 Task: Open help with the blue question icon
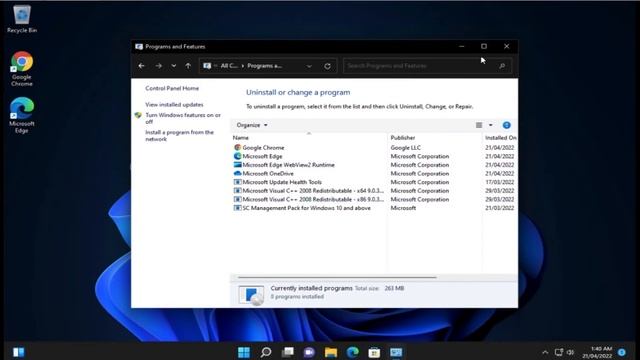507,125
